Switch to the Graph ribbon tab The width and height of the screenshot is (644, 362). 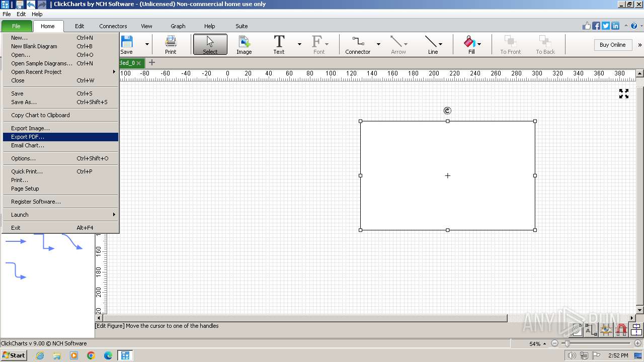(x=178, y=26)
